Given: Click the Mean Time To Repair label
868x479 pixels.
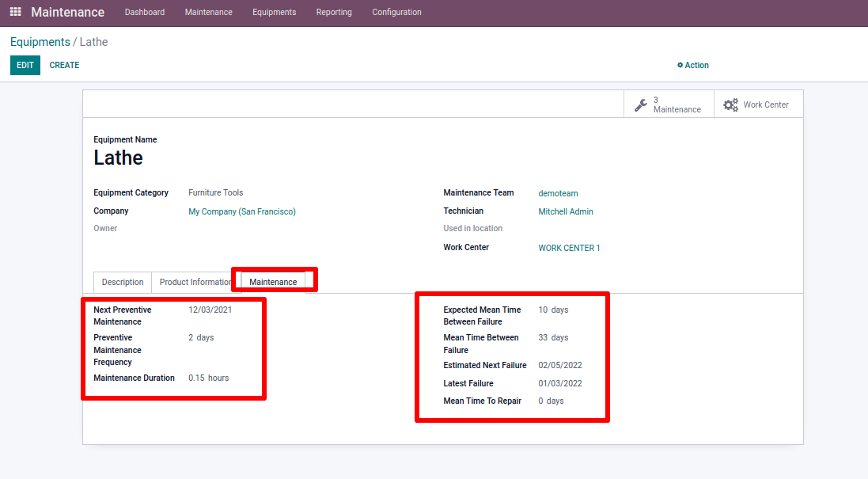Looking at the screenshot, I should [x=482, y=401].
